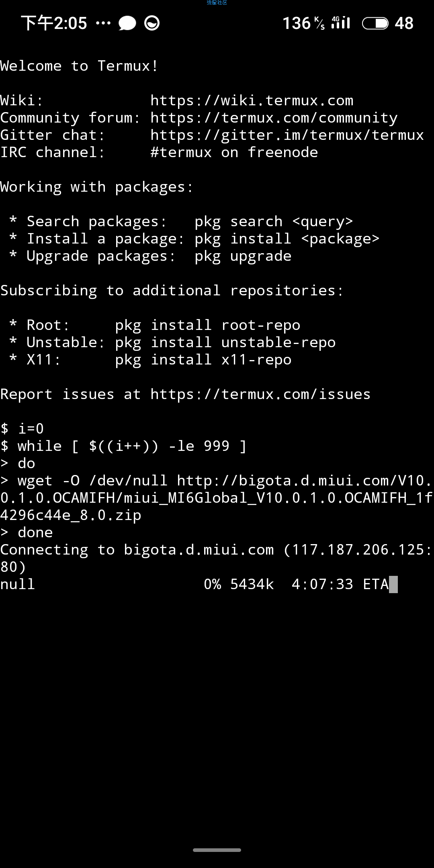Tap the battery icon in status bar

375,23
